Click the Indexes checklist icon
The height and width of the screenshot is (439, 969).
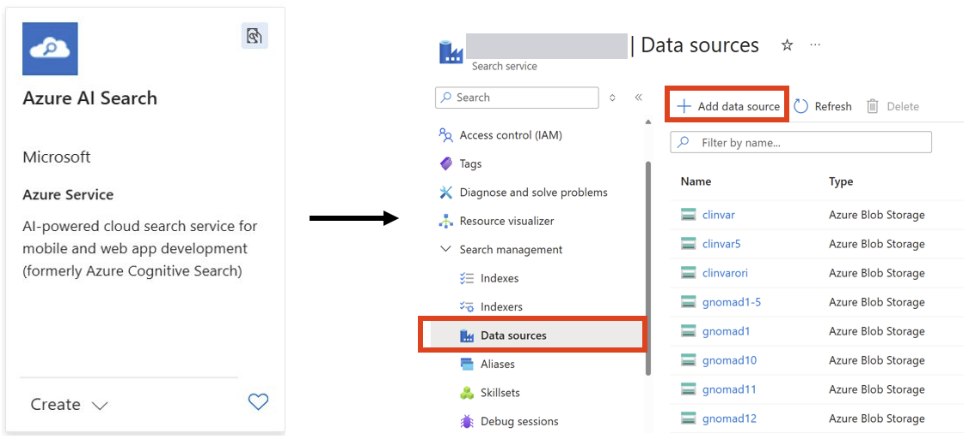467,278
